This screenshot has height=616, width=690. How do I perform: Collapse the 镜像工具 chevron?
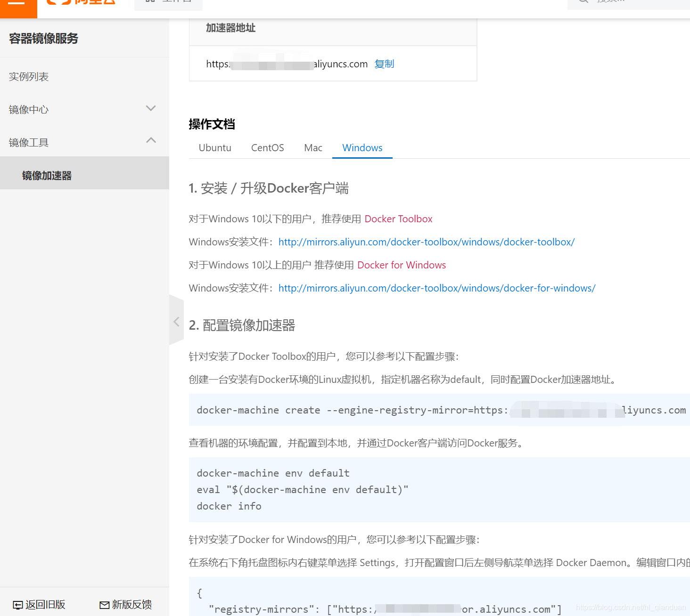tap(151, 140)
